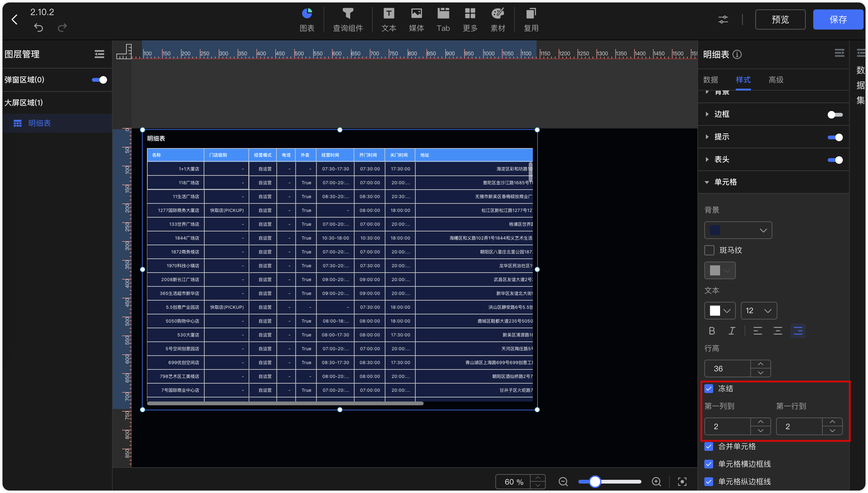The image size is (868, 493).
Task: Uncheck the 冻结 freeze checkbox
Action: tap(709, 388)
